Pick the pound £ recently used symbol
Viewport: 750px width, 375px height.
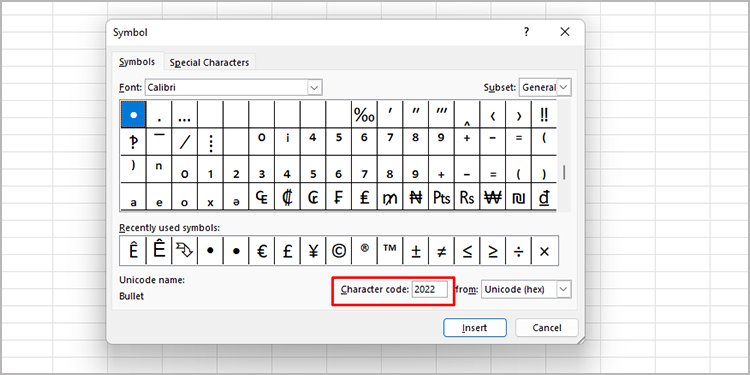(x=287, y=251)
